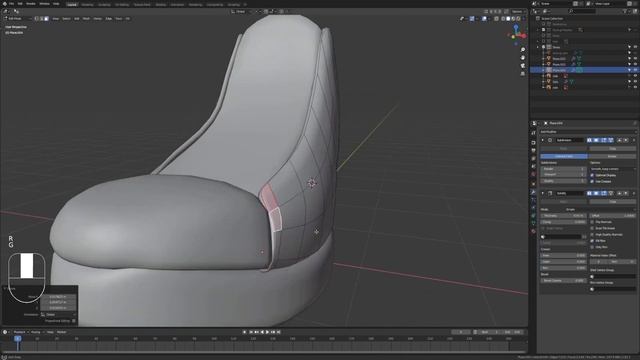Toggle viewport gizmos icon
The image size is (640, 360).
[x=472, y=18]
